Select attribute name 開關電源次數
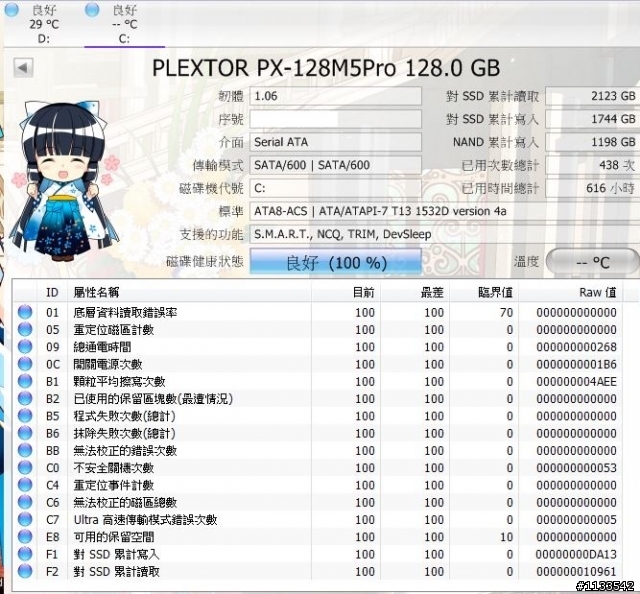 click(108, 364)
